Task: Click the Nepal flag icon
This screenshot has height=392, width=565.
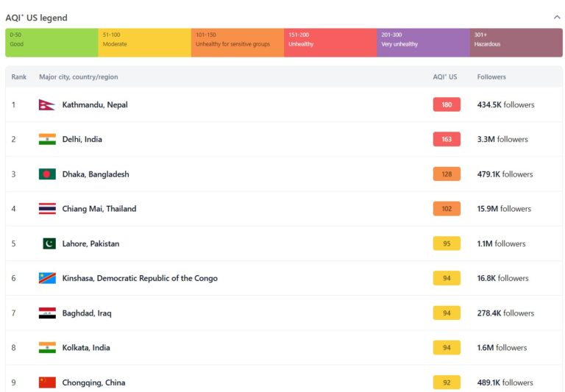Action: click(x=46, y=105)
